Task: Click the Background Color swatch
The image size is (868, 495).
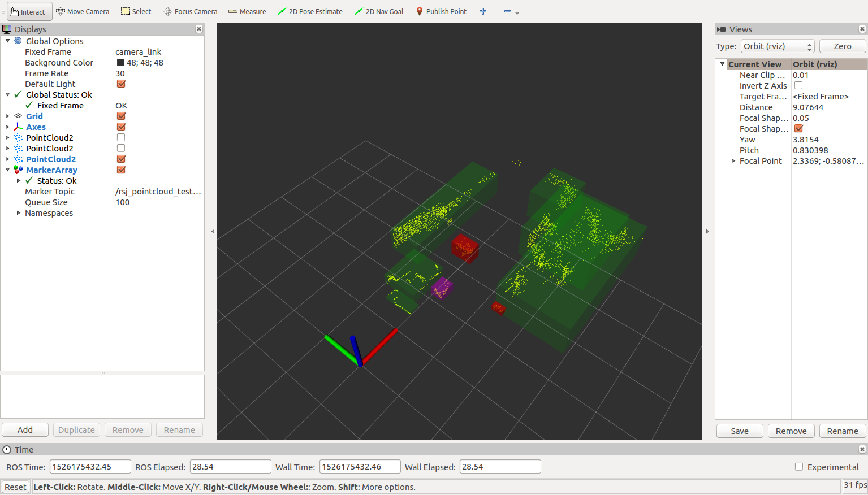Action: (120, 62)
